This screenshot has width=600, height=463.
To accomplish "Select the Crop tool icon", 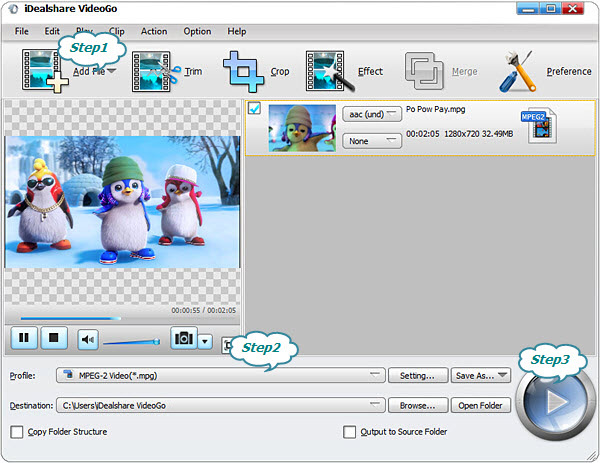I will click(x=243, y=72).
